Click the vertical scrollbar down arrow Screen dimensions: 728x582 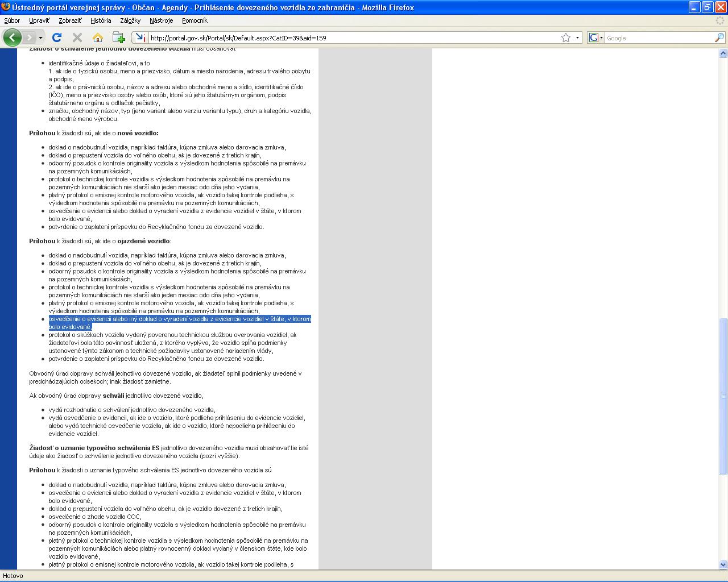pyautogui.click(x=723, y=564)
